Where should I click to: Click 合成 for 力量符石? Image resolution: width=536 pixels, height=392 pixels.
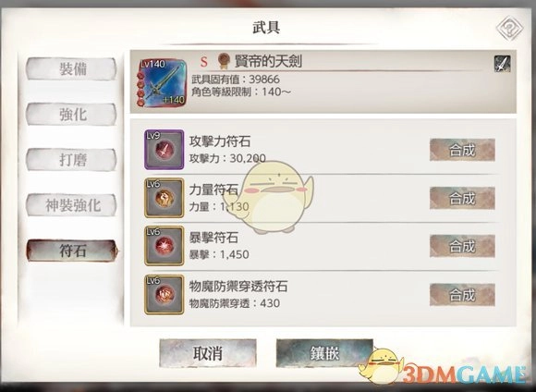tap(462, 198)
